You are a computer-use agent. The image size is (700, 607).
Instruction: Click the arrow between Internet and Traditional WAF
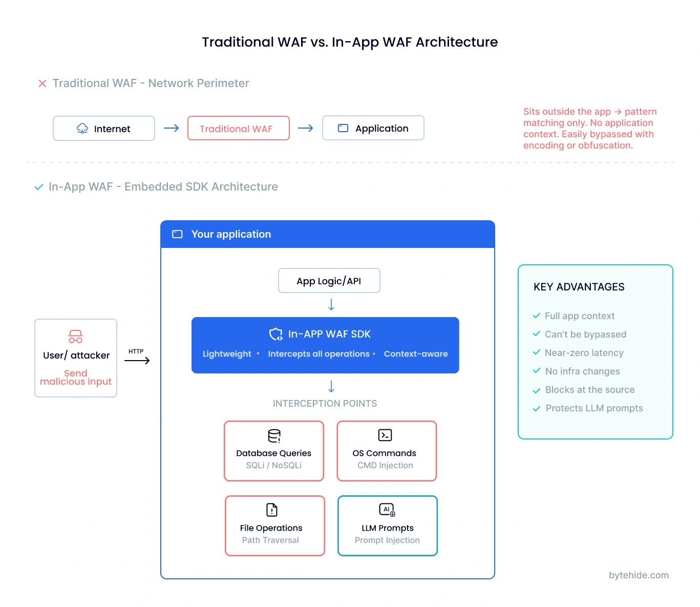point(171,128)
